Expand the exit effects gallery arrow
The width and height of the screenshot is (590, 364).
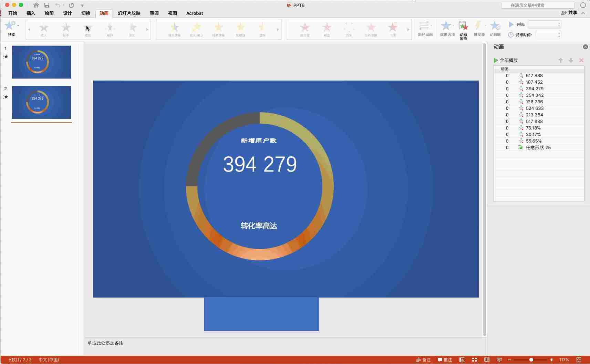(408, 30)
